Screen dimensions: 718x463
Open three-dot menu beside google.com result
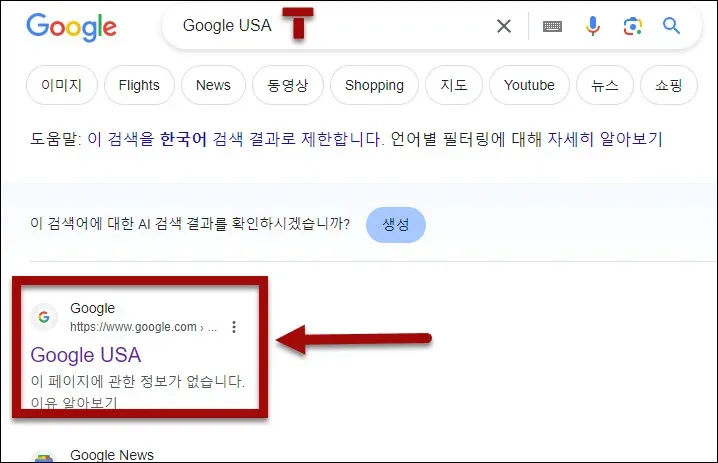[234, 327]
